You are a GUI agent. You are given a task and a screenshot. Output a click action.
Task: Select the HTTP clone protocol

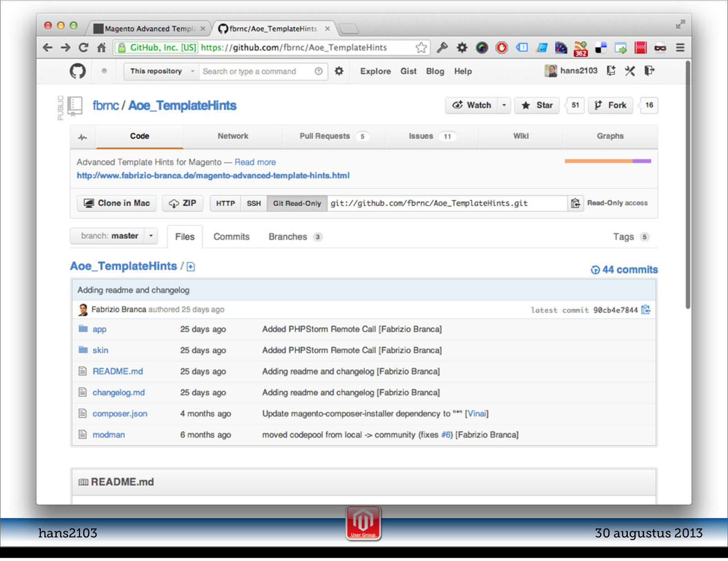tap(225, 203)
